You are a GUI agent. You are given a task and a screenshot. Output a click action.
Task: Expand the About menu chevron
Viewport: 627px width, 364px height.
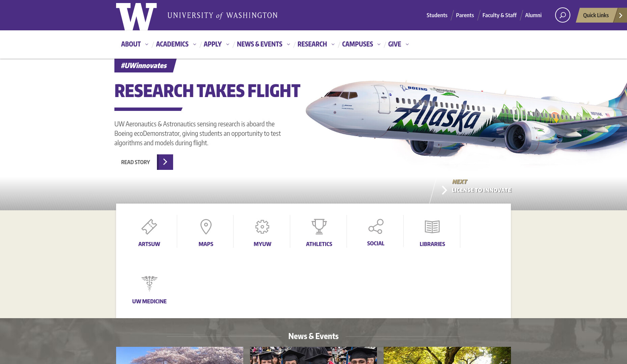point(147,44)
